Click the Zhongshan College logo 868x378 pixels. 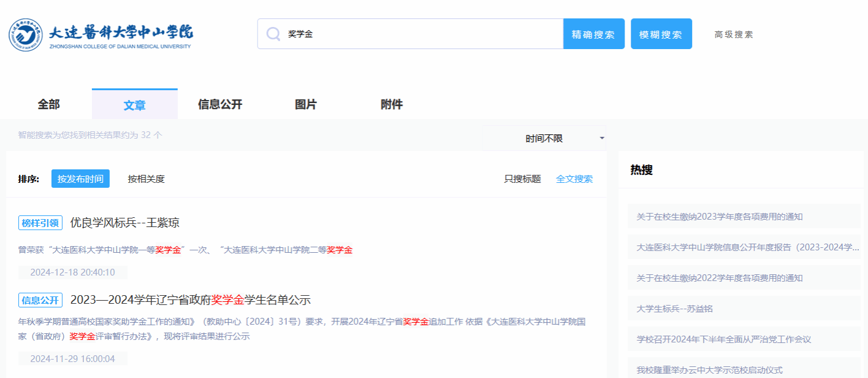101,35
